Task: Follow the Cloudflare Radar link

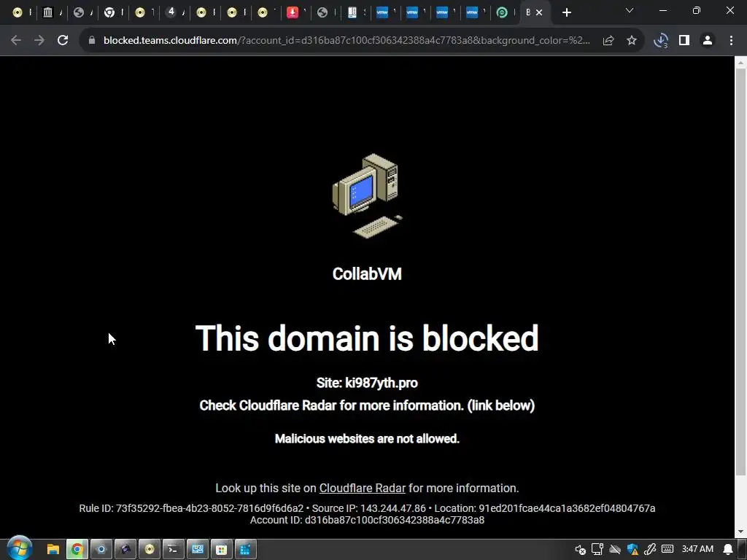Action: [x=362, y=488]
